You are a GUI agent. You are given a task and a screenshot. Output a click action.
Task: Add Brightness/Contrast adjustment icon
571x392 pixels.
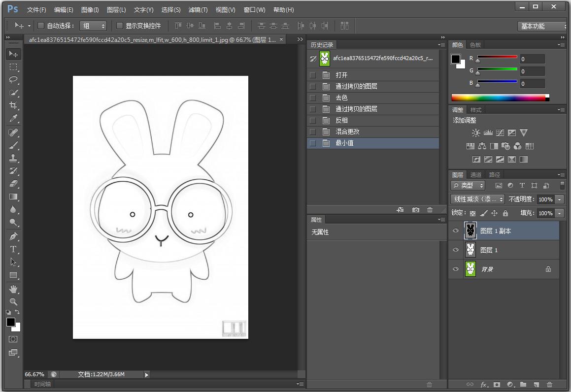(476, 133)
